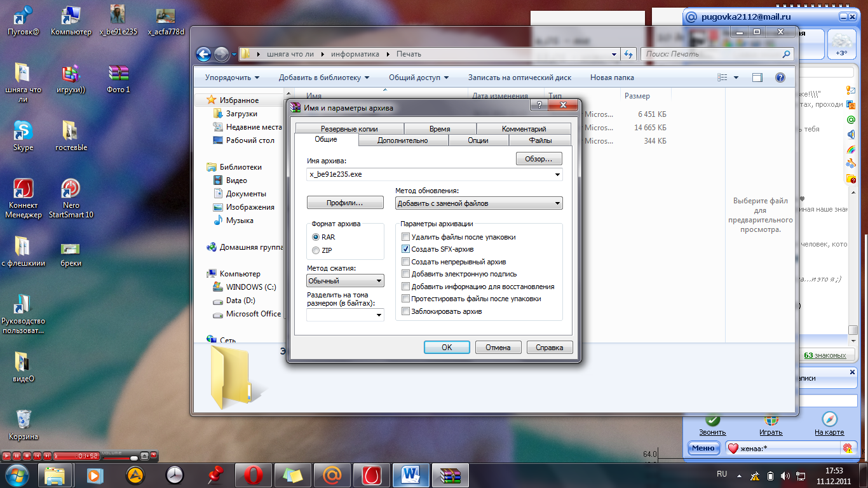Viewport: 868px width, 488px height.
Task: Open the Резервные копии tab
Action: tap(349, 129)
